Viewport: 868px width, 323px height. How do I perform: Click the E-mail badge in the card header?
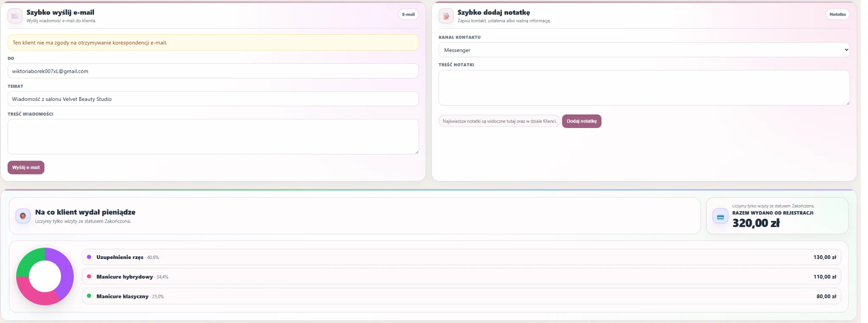409,14
